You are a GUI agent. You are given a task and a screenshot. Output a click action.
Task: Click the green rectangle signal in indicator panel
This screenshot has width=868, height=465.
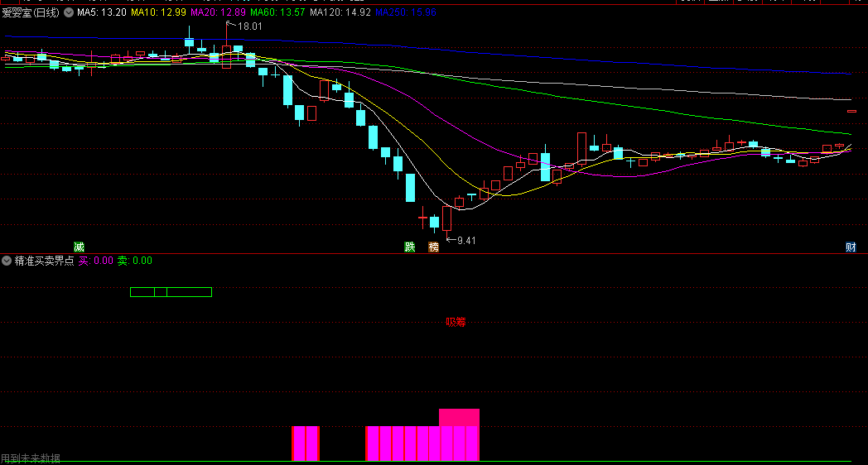(171, 292)
